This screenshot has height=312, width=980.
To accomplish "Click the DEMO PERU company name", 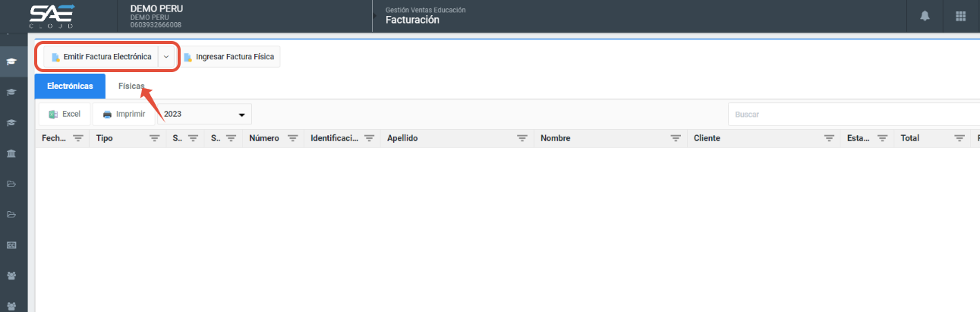I will point(156,8).
